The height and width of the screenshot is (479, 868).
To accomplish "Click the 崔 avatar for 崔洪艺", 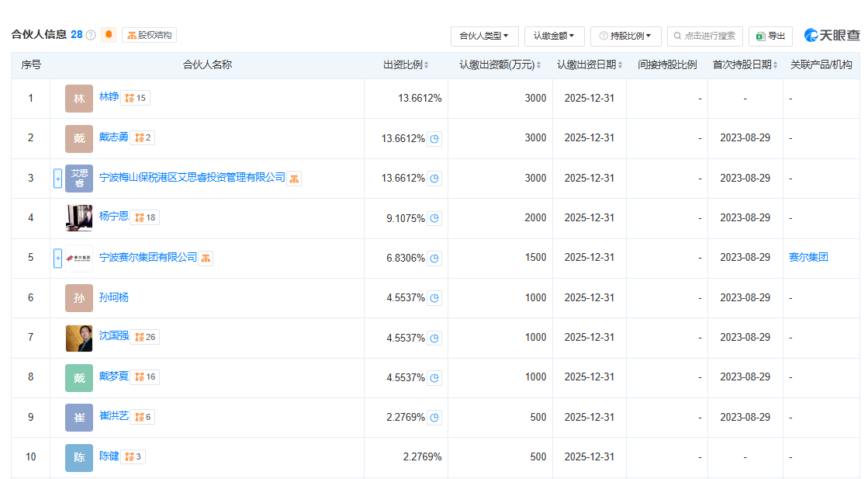I will click(x=79, y=418).
